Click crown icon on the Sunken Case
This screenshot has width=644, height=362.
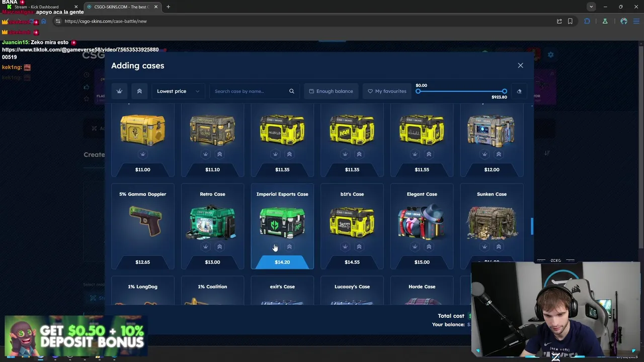coord(485,247)
